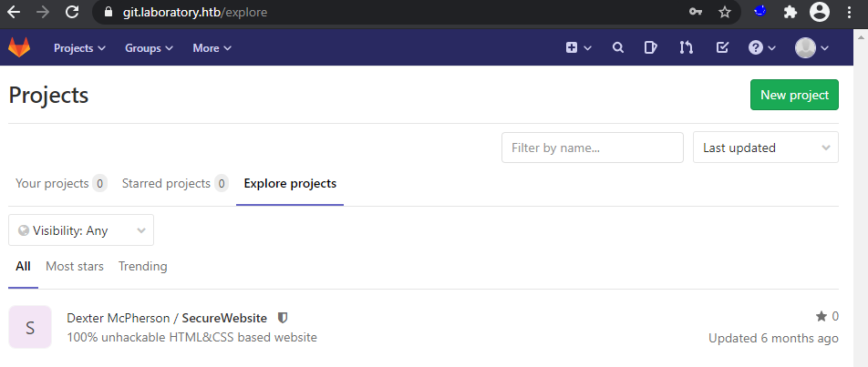Open the Visibility: Any filter dropdown
The image size is (868, 367).
coord(81,230)
